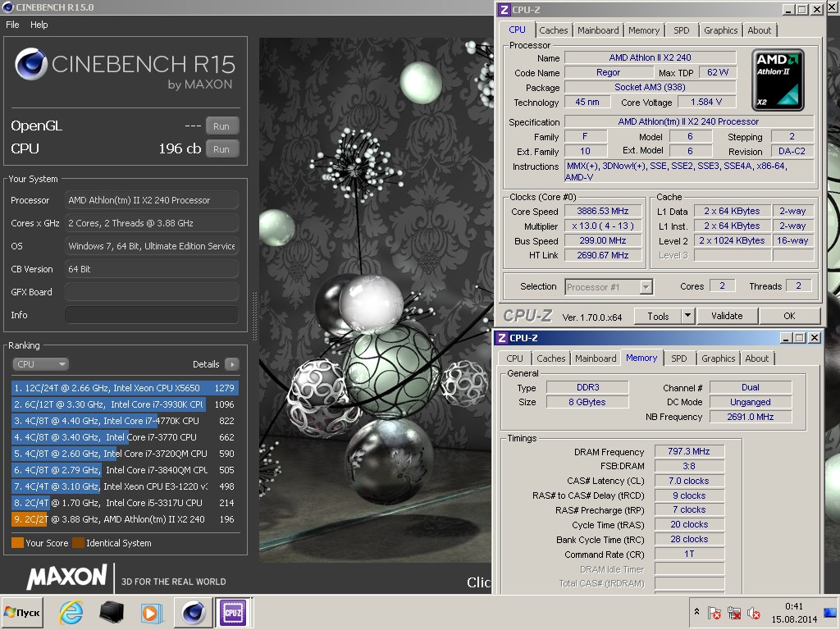840x630 pixels.
Task: Click the CPU-Z title icon, lower window
Action: click(x=502, y=338)
